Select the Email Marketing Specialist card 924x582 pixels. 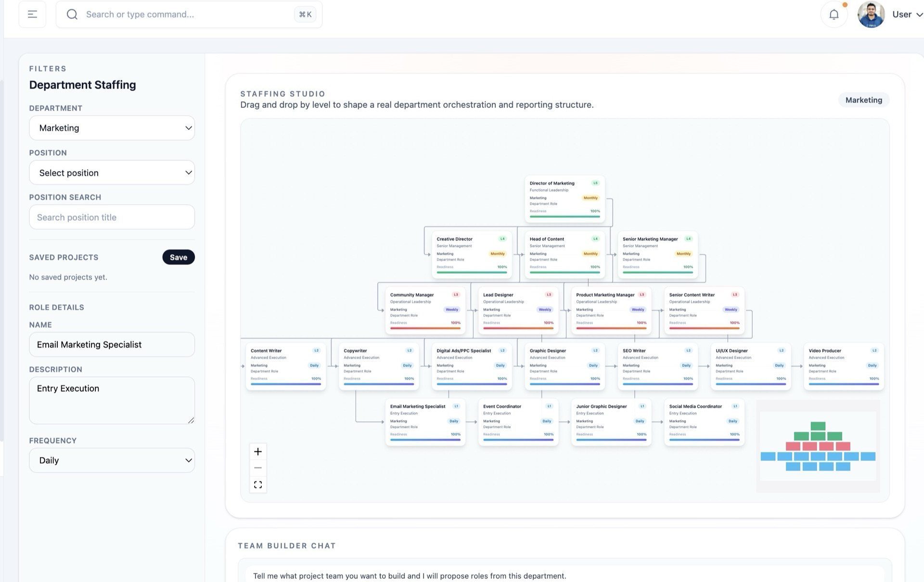pos(425,423)
